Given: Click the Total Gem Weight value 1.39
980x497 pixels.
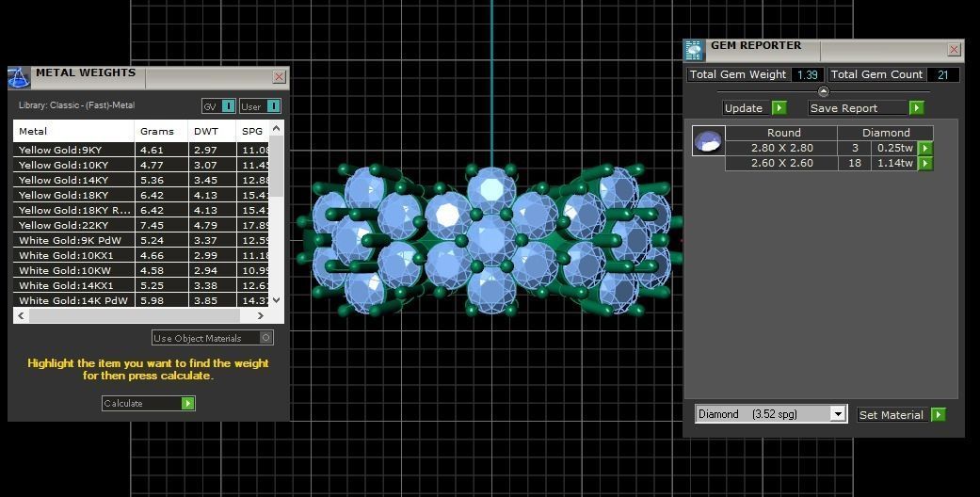Looking at the screenshot, I should pos(808,74).
